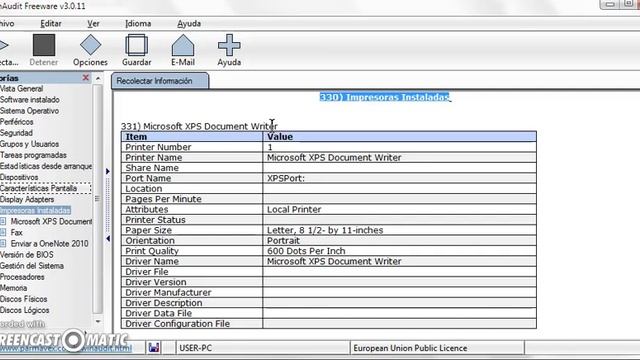640x360 pixels.
Task: Click the Portrait orientation value
Action: [283, 240]
